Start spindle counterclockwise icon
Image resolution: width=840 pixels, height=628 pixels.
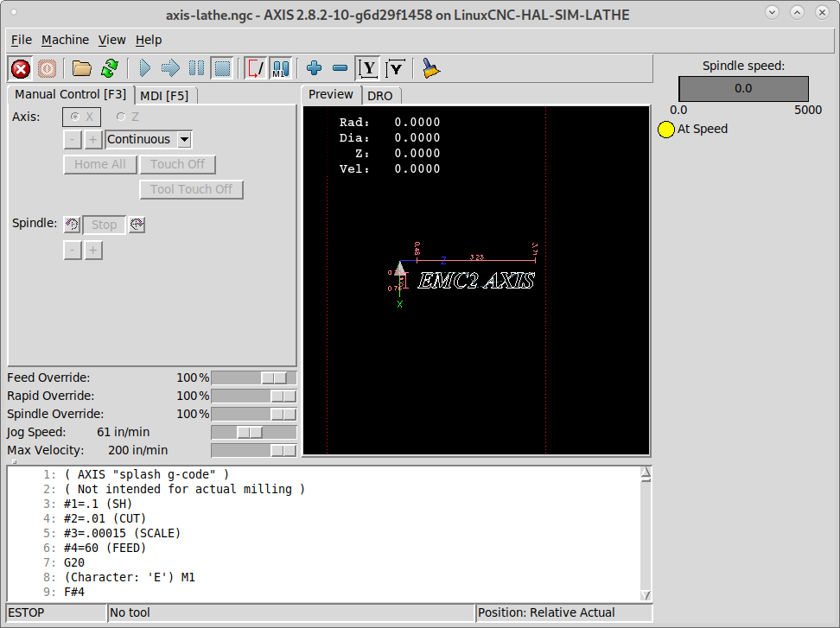73,225
